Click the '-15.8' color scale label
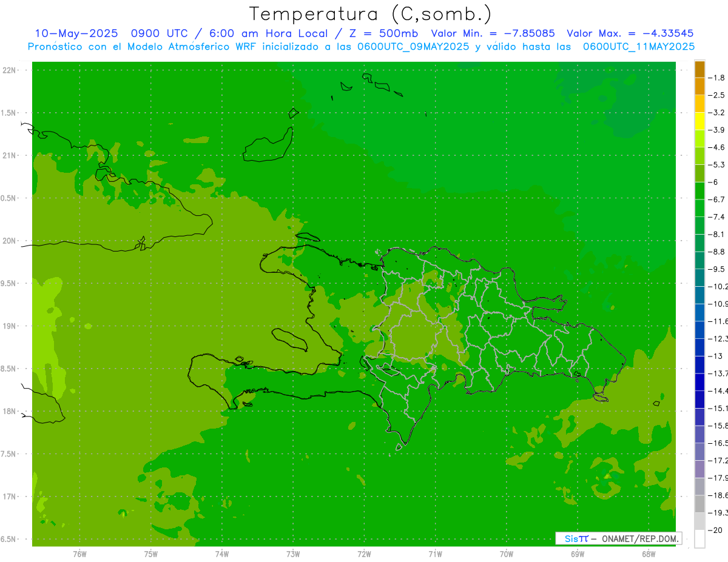Screen dimensions: 728x562 click(x=719, y=426)
